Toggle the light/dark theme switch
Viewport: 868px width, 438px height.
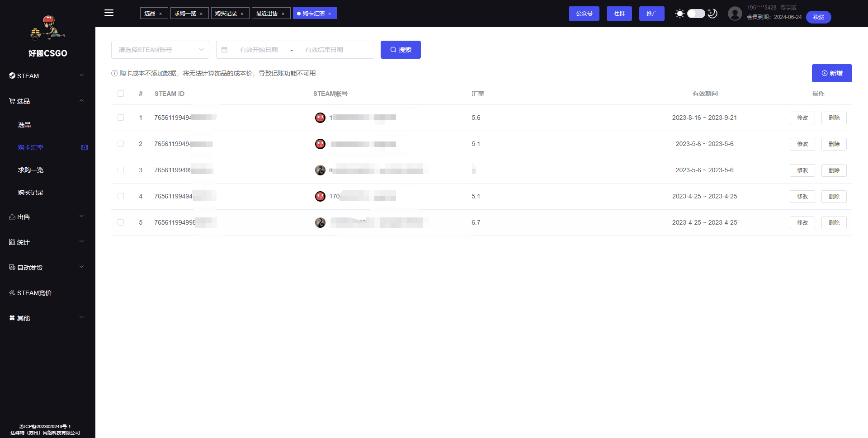point(696,14)
